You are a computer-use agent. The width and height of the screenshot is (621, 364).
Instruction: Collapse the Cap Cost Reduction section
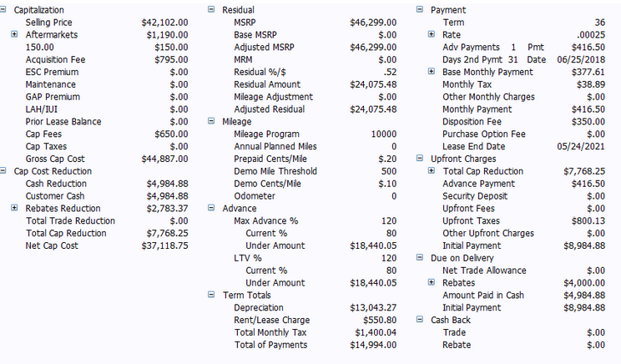pos(3,170)
